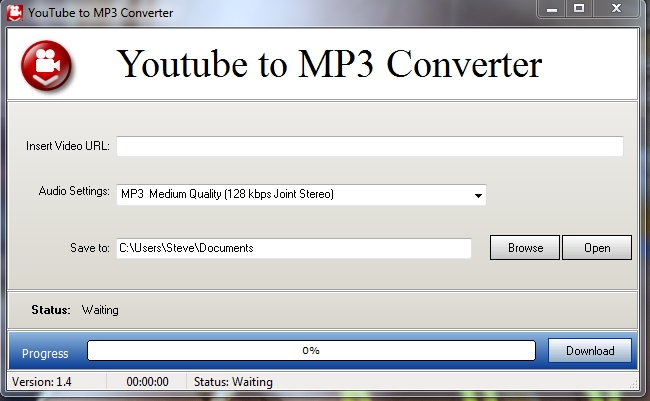The width and height of the screenshot is (650, 401).
Task: Click the 'Save to:' label
Action: [x=90, y=248]
